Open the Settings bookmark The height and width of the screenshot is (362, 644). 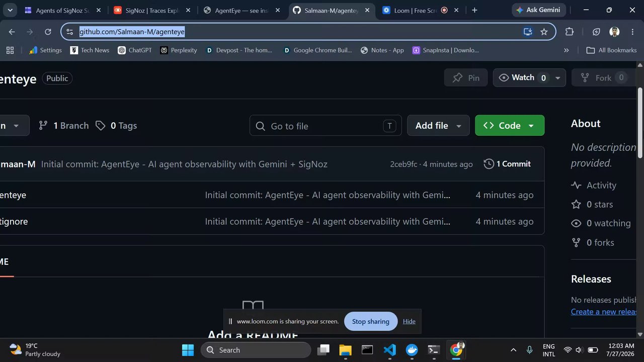coord(45,50)
